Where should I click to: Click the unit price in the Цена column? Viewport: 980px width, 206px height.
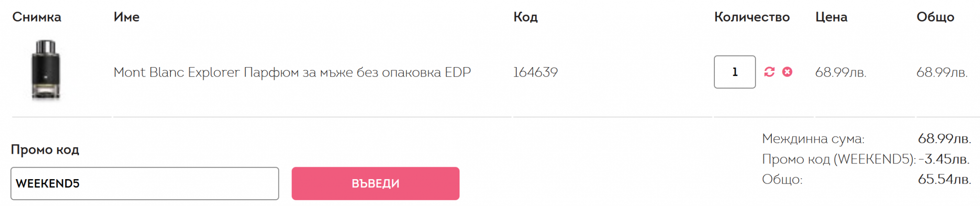point(841,72)
